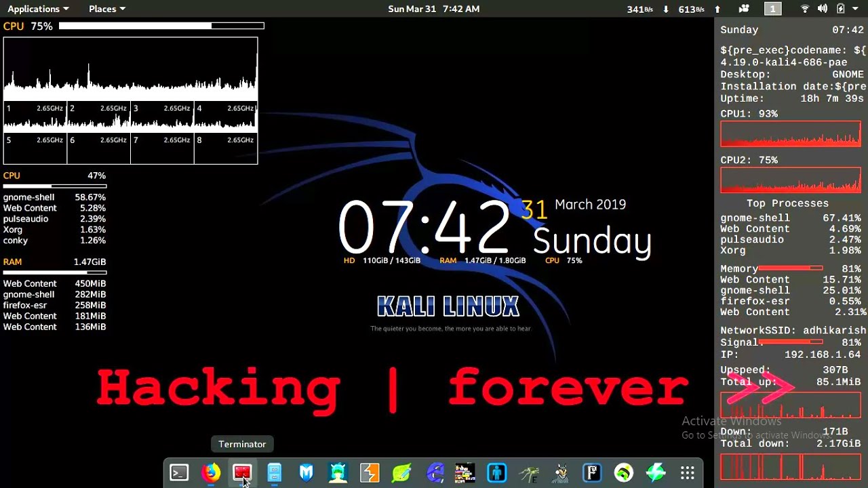Screen dimensions: 868x488
Task: Open the Terminal icon in the dock
Action: pyautogui.click(x=179, y=472)
